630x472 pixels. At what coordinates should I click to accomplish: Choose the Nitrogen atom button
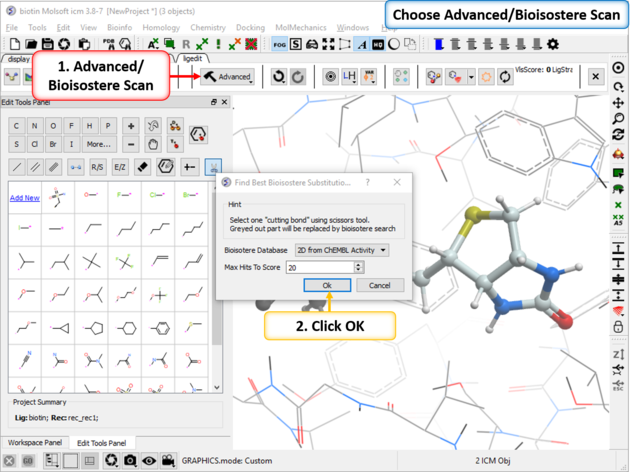[x=35, y=125]
